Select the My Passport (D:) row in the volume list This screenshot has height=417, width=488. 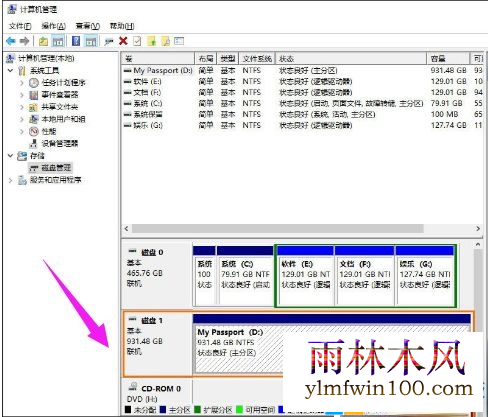tap(302, 71)
